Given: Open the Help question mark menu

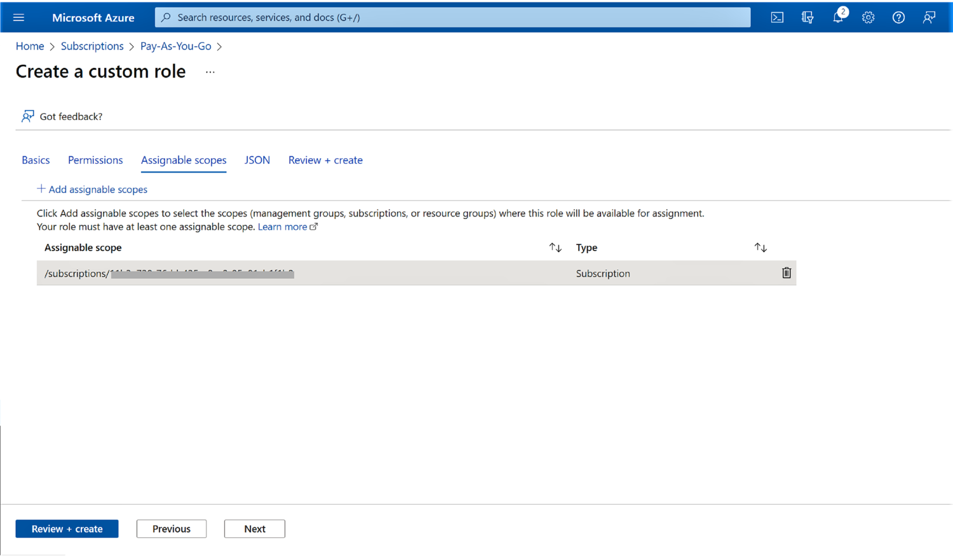Looking at the screenshot, I should [x=898, y=17].
